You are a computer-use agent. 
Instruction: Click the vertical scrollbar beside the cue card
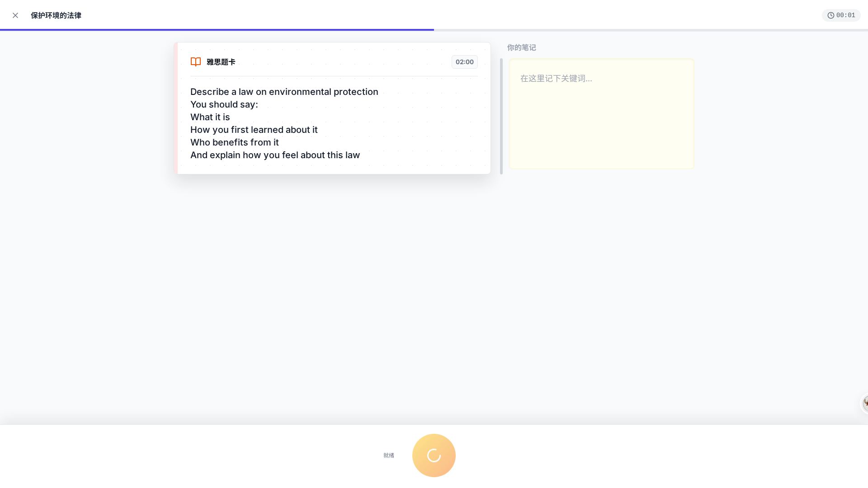coord(501,116)
